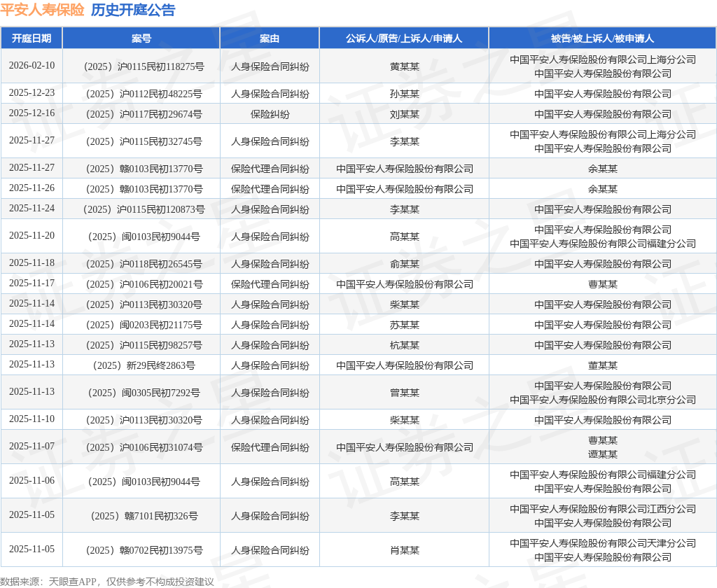
Task: Open the 平安人寿保险 title link
Action: [42, 10]
